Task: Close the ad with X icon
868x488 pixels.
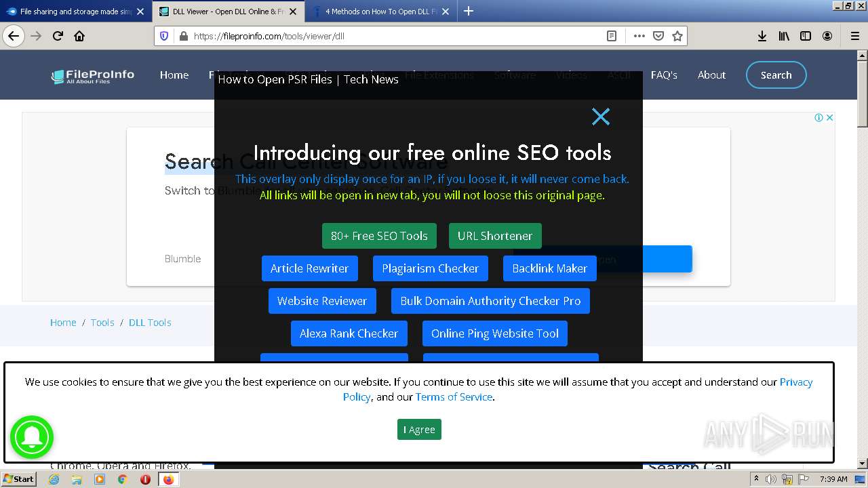Action: pyautogui.click(x=829, y=117)
